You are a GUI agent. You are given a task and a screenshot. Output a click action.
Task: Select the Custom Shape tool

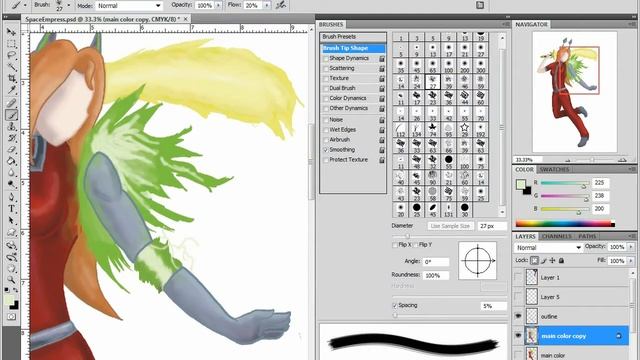11,233
